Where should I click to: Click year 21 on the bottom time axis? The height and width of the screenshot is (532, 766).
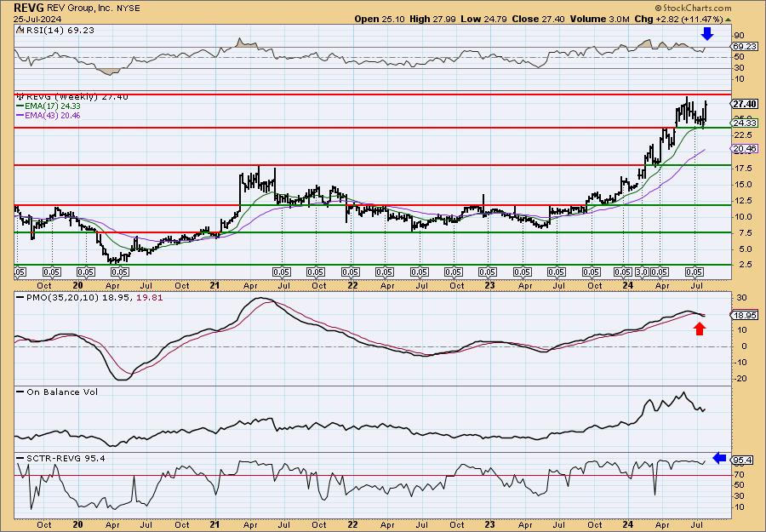(215, 524)
